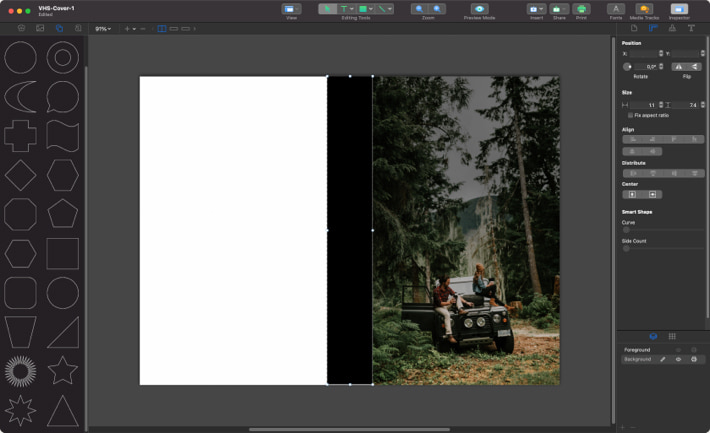710x433 pixels.
Task: Click the add page plus button
Action: pos(127,29)
